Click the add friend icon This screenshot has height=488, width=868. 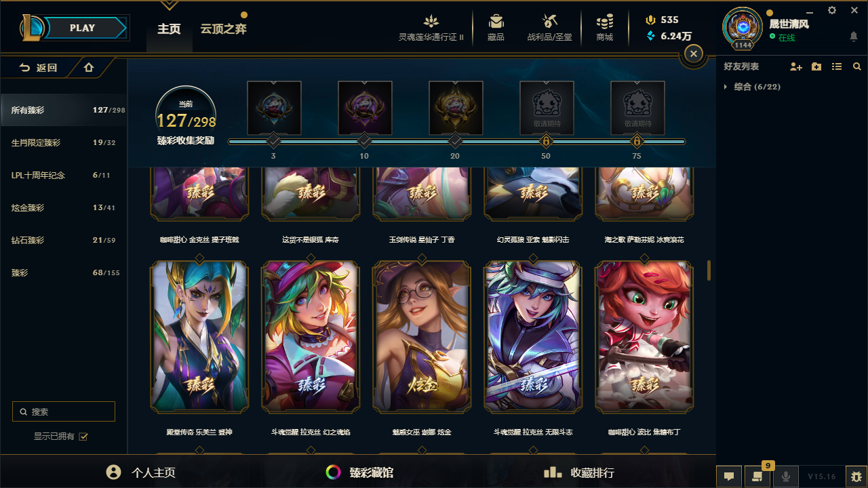point(796,66)
